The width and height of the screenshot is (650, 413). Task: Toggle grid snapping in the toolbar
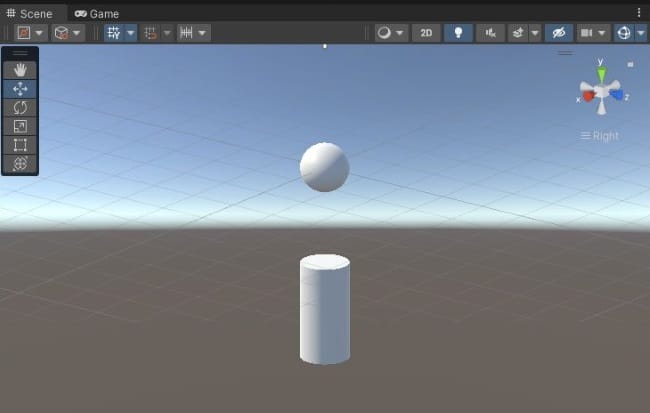(150, 33)
